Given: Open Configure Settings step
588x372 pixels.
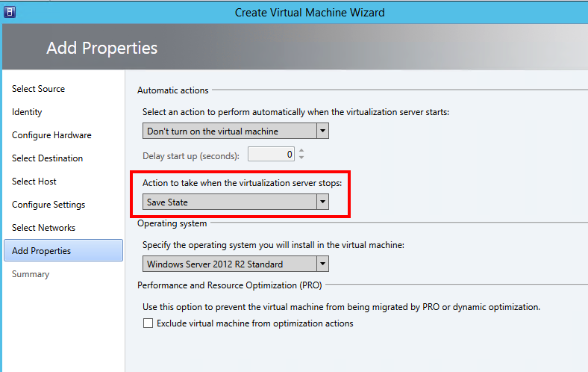Looking at the screenshot, I should coord(49,205).
